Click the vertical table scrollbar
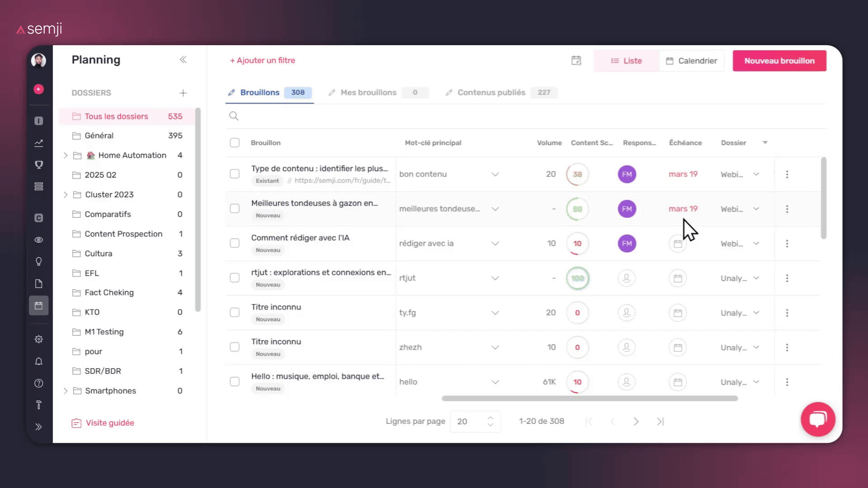The image size is (868, 488). click(x=824, y=198)
